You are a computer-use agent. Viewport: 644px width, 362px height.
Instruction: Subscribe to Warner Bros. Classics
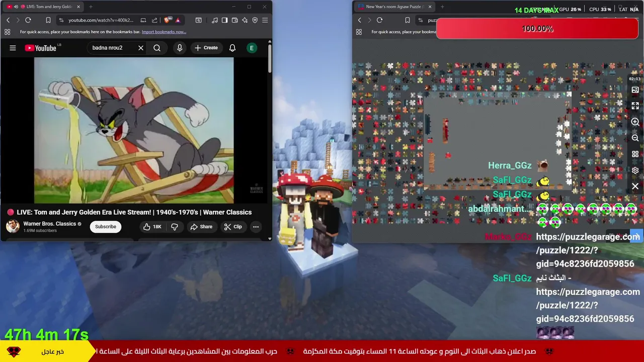coord(106,226)
